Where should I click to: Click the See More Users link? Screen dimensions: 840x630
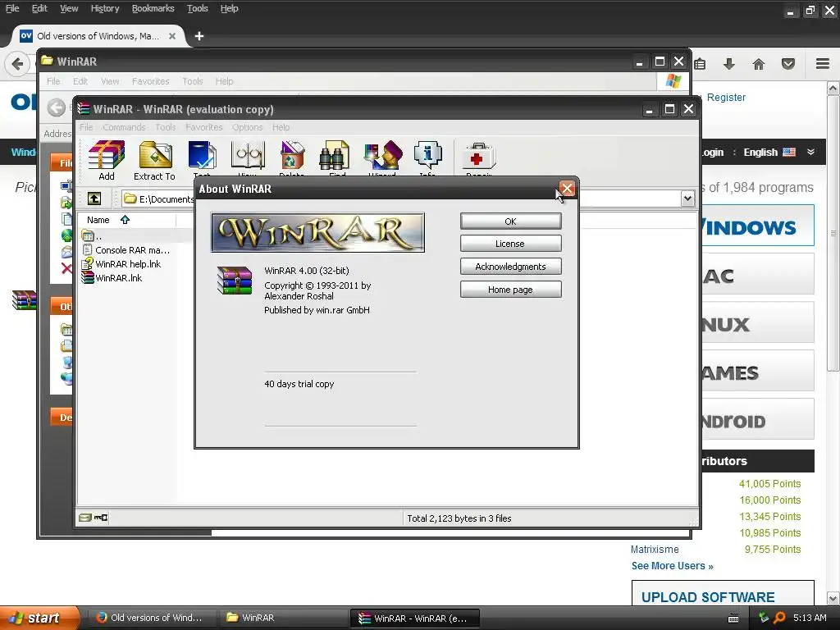click(673, 566)
